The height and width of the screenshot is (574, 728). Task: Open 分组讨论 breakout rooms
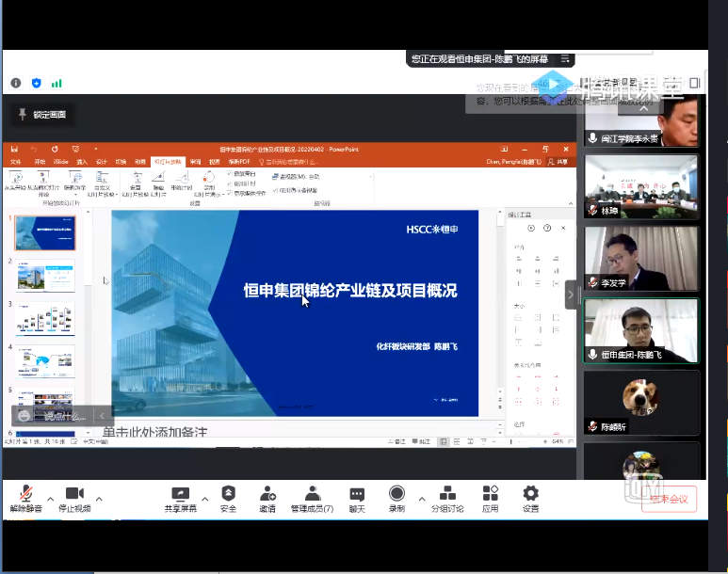click(447, 499)
